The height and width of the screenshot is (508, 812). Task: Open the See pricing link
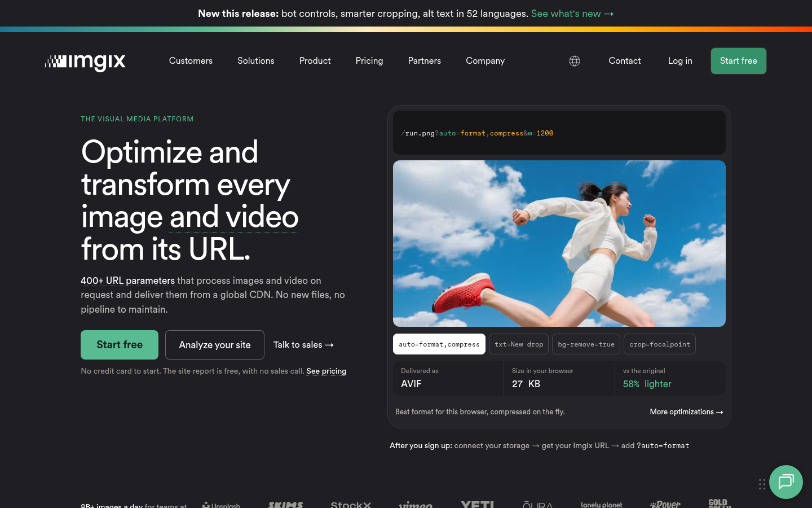pos(326,371)
